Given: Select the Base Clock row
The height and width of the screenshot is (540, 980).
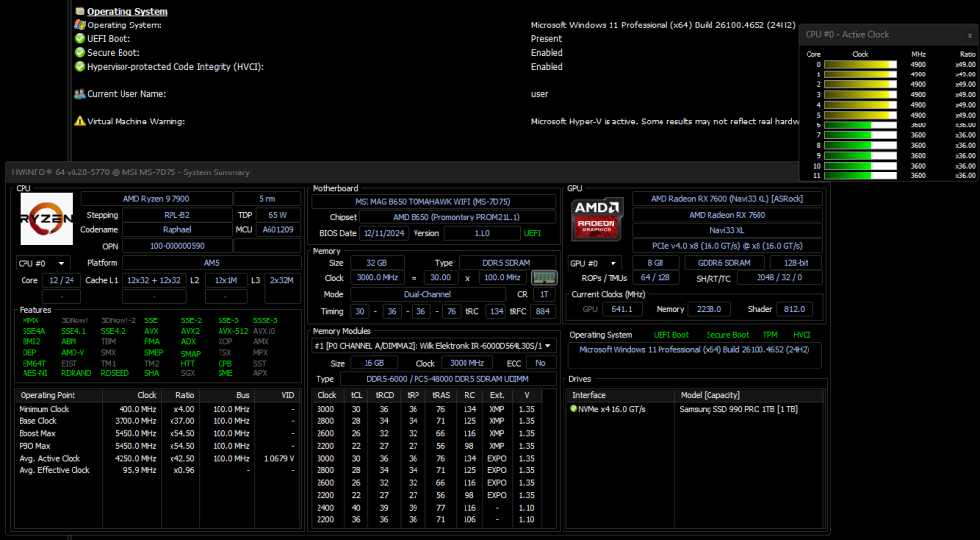Looking at the screenshot, I should (x=158, y=421).
